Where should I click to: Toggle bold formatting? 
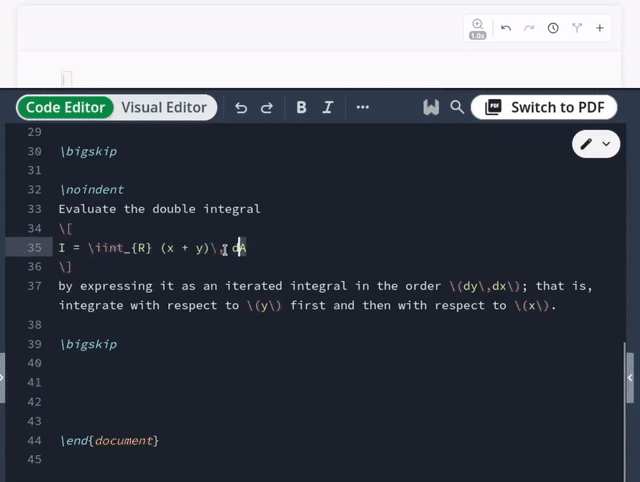301,107
